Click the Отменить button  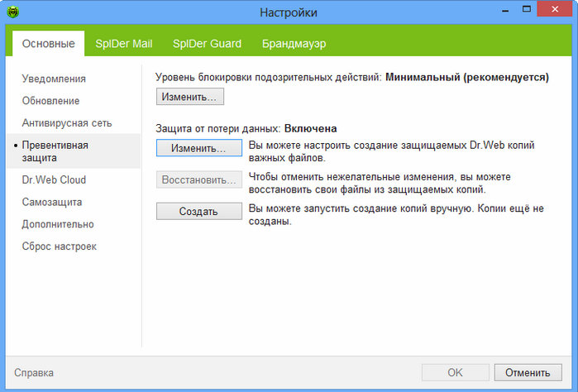coord(528,372)
